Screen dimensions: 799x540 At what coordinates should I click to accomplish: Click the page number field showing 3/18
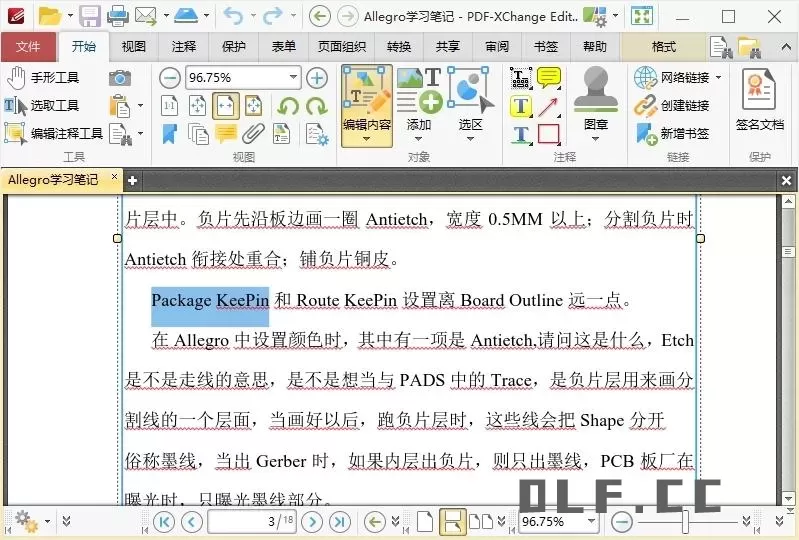point(252,521)
